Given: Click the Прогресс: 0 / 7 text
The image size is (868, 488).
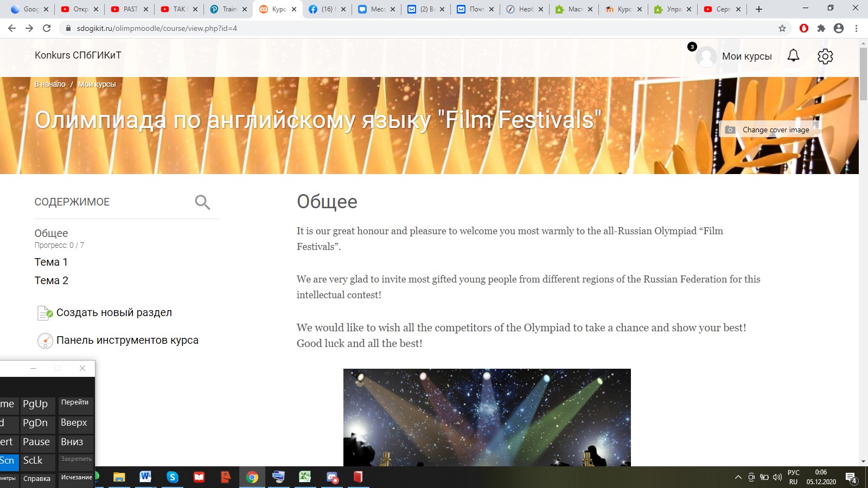Looking at the screenshot, I should click(59, 245).
